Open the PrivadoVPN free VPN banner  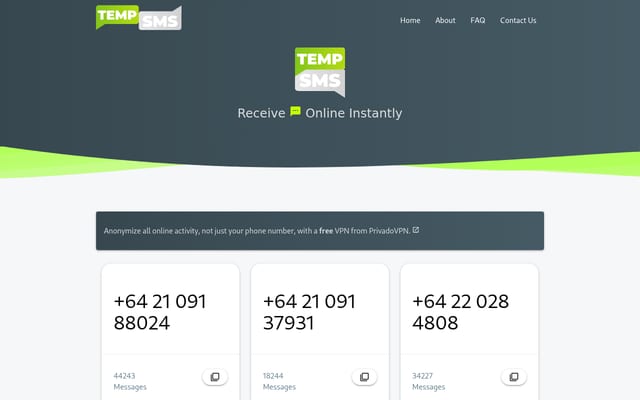[320, 231]
